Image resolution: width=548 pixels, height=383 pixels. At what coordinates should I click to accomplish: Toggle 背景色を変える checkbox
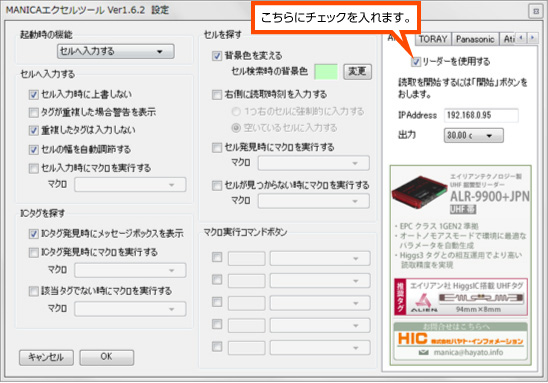click(x=217, y=56)
